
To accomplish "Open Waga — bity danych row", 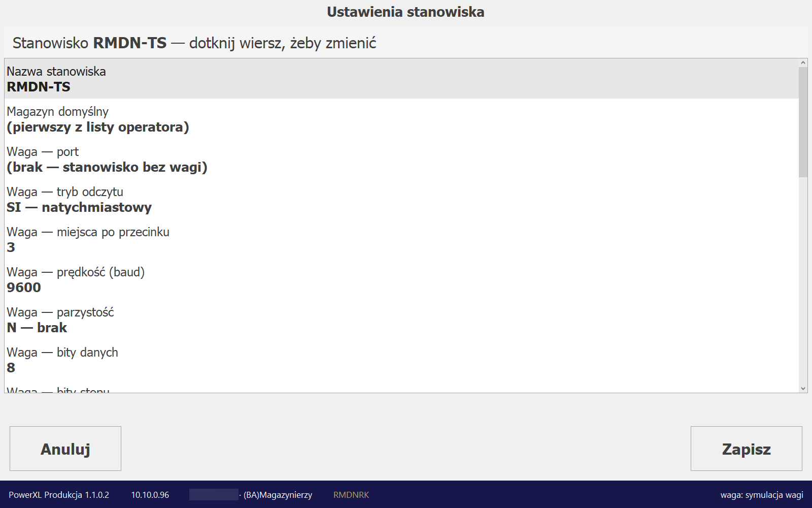I will pos(401,360).
